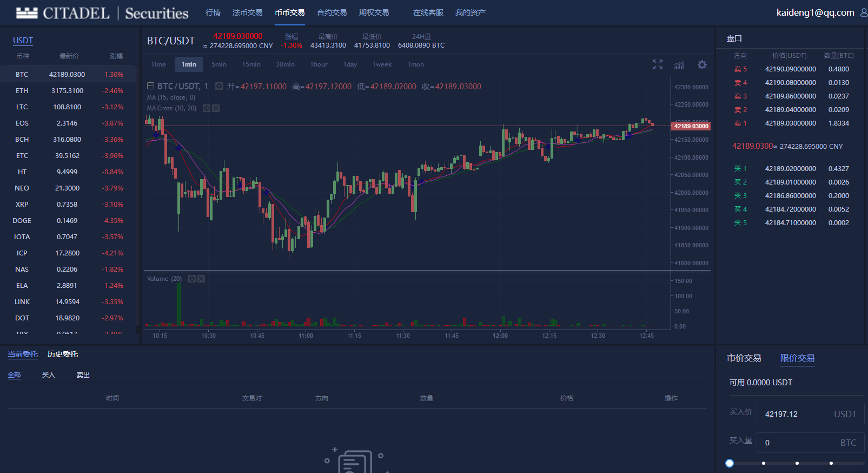
Task: Click the user account profile icon
Action: click(864, 12)
